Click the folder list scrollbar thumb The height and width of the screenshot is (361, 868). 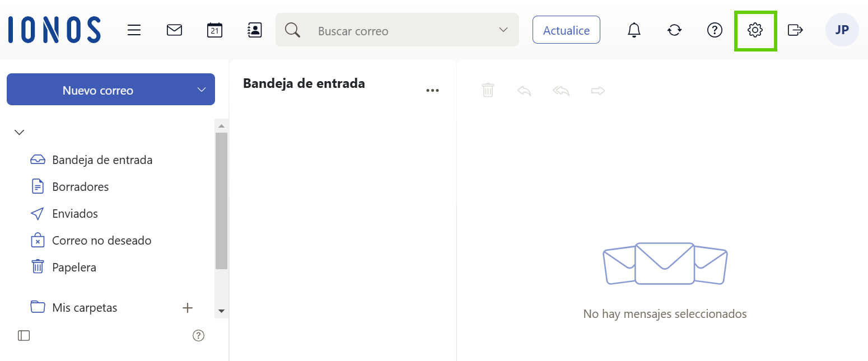[221, 201]
